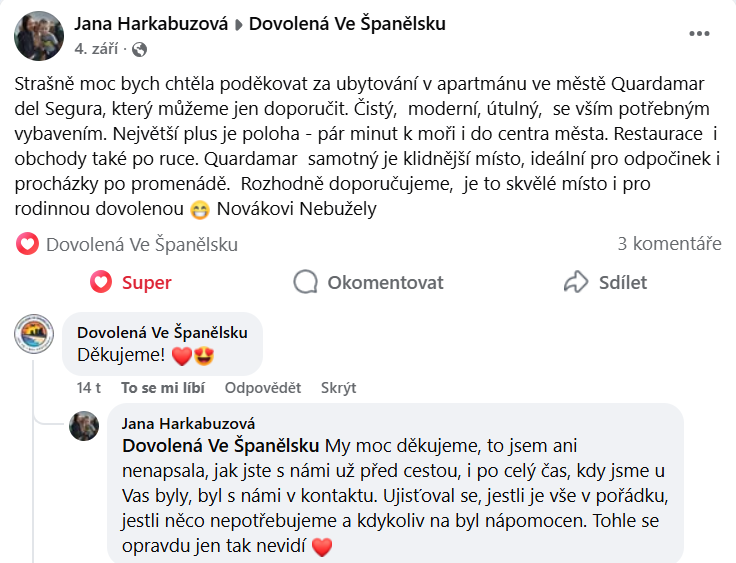Click the 14 t comment timestamp
This screenshot has width=736, height=563.
(x=89, y=388)
